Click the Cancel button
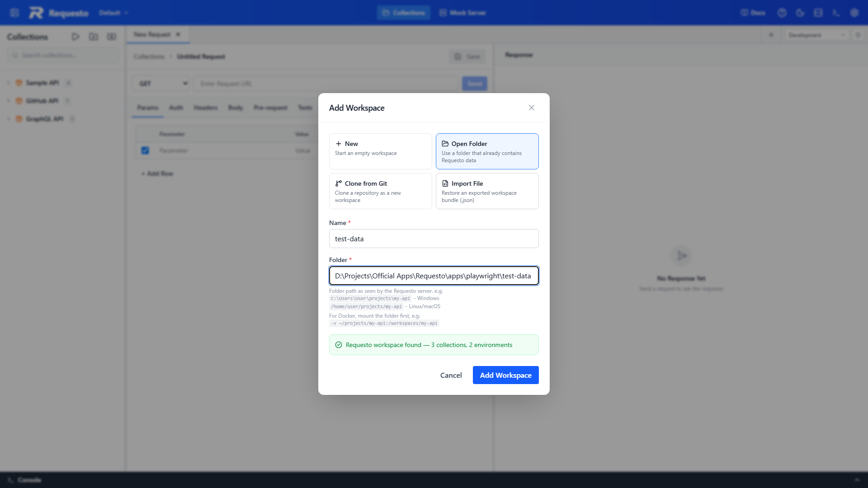The height and width of the screenshot is (488, 868). click(451, 375)
